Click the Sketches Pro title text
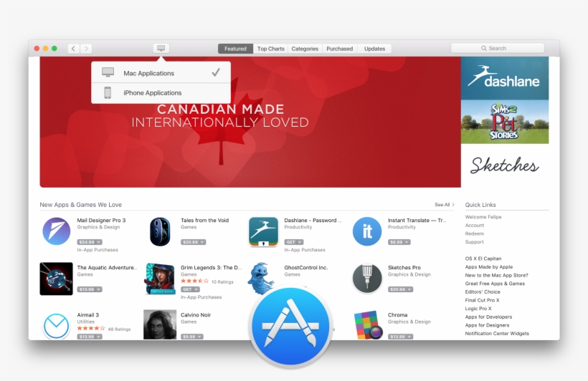The image size is (588, 381). click(404, 267)
